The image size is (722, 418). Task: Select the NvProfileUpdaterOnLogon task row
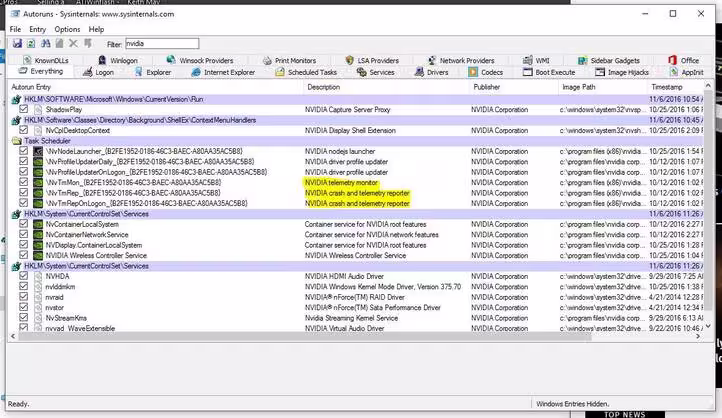(357, 172)
